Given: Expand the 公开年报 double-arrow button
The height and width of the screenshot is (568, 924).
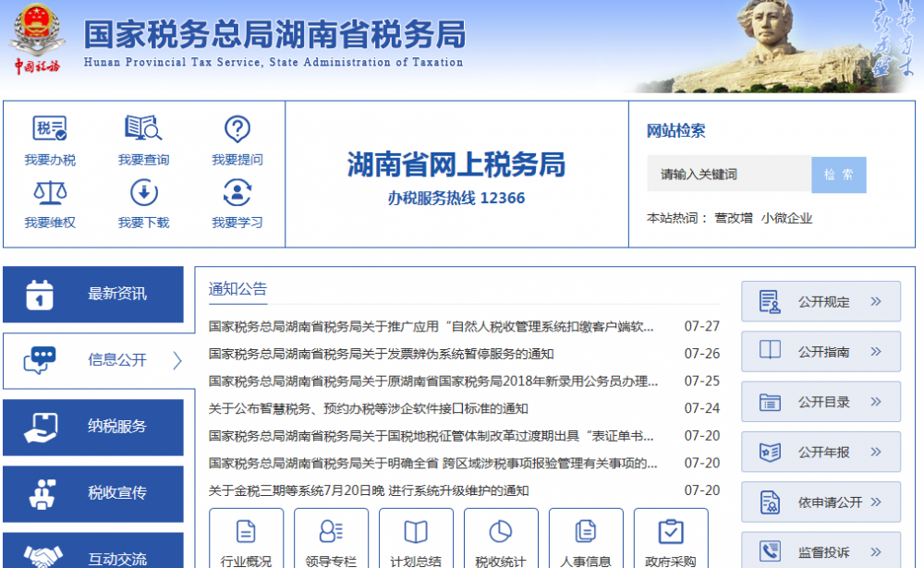Looking at the screenshot, I should [875, 452].
